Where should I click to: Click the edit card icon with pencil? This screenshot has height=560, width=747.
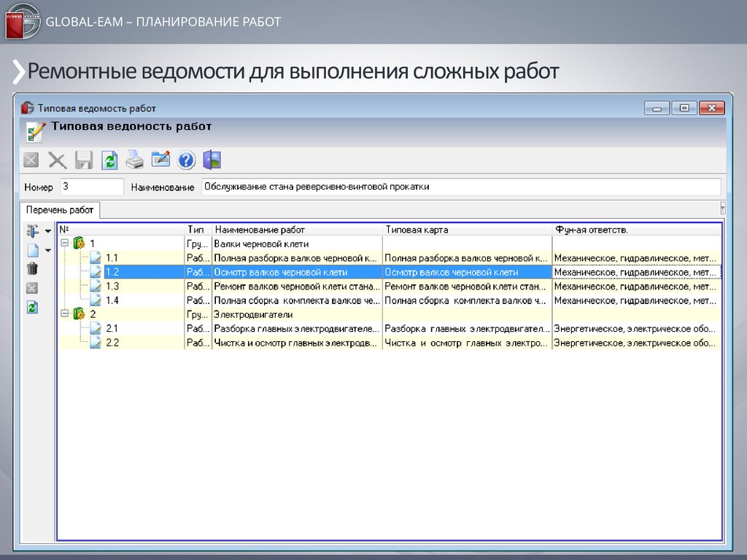160,160
